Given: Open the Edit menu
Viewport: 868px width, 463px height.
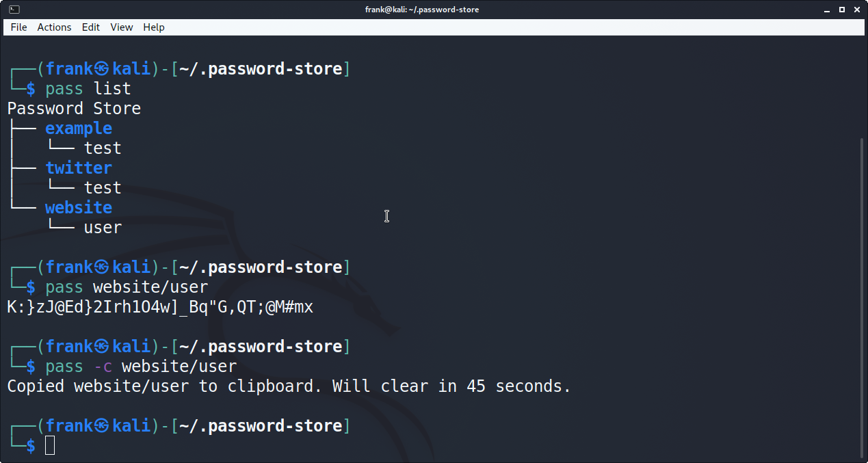Looking at the screenshot, I should coord(90,27).
